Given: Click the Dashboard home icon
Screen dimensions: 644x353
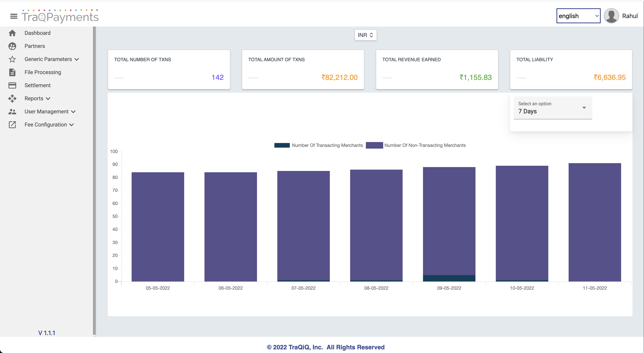Looking at the screenshot, I should [x=12, y=33].
